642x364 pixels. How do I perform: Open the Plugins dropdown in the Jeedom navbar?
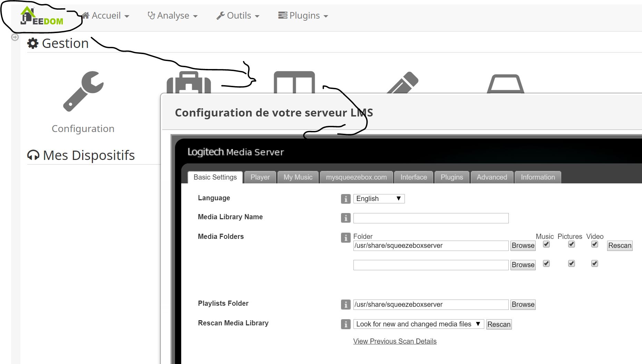click(303, 16)
